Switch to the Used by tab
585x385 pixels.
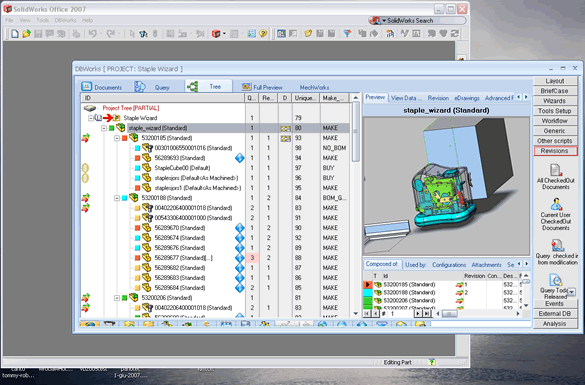(416, 265)
